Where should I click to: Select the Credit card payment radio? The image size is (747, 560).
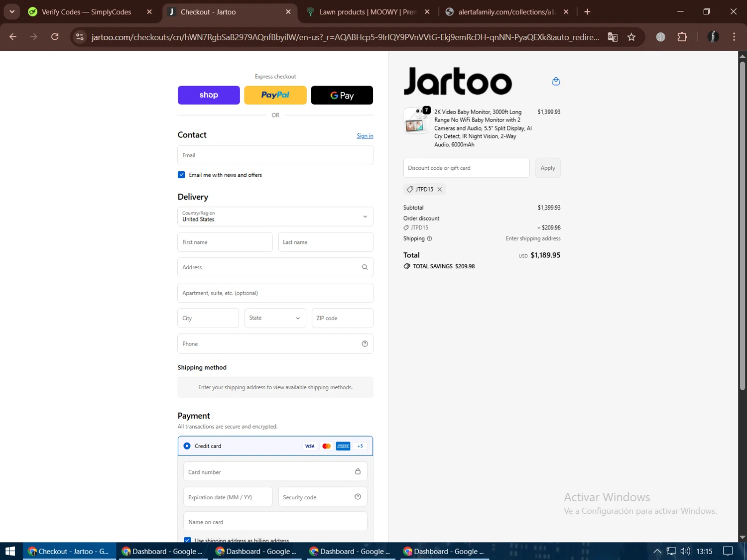[187, 446]
